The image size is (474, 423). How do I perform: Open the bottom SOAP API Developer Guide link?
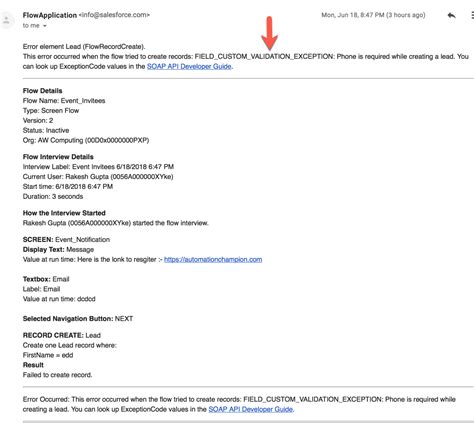coord(251,409)
